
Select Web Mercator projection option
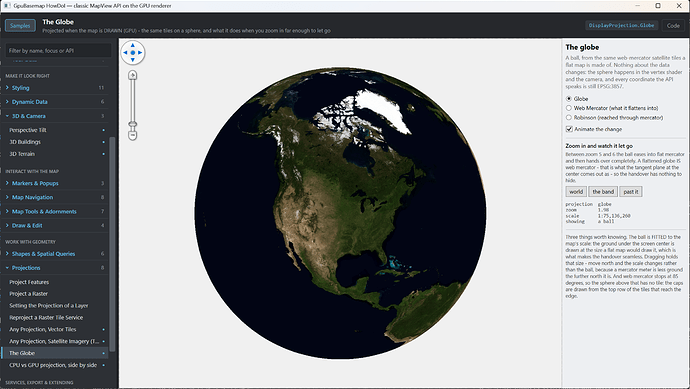[x=569, y=108]
